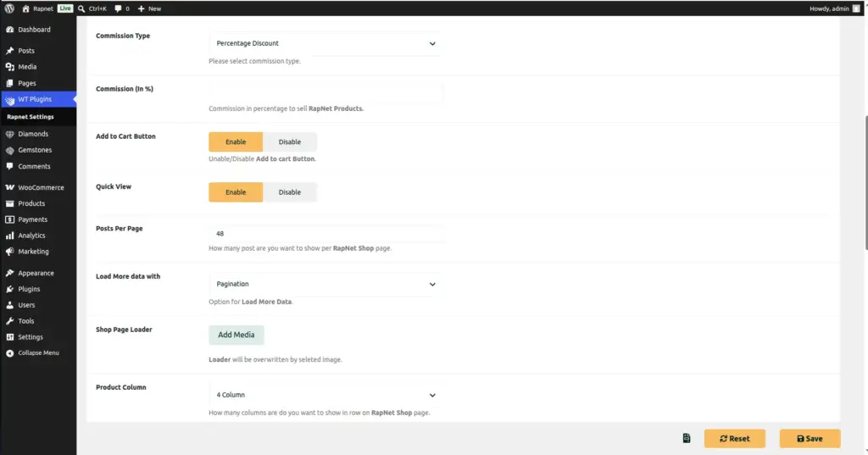Open the Gemstones sidebar icon

point(10,150)
